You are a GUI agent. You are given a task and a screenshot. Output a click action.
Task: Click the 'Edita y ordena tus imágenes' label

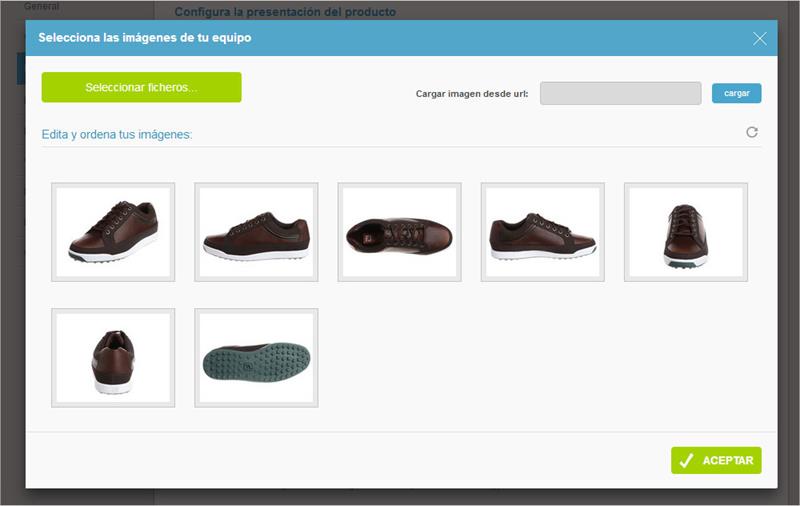(116, 134)
